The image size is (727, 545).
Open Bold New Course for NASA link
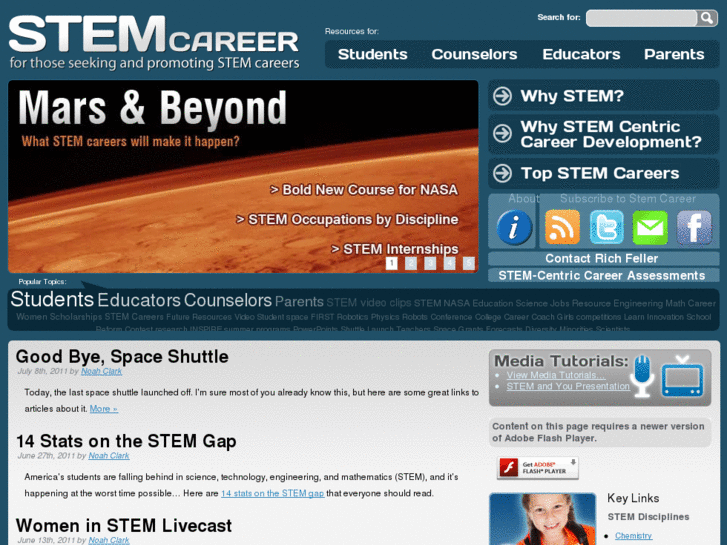click(x=364, y=190)
